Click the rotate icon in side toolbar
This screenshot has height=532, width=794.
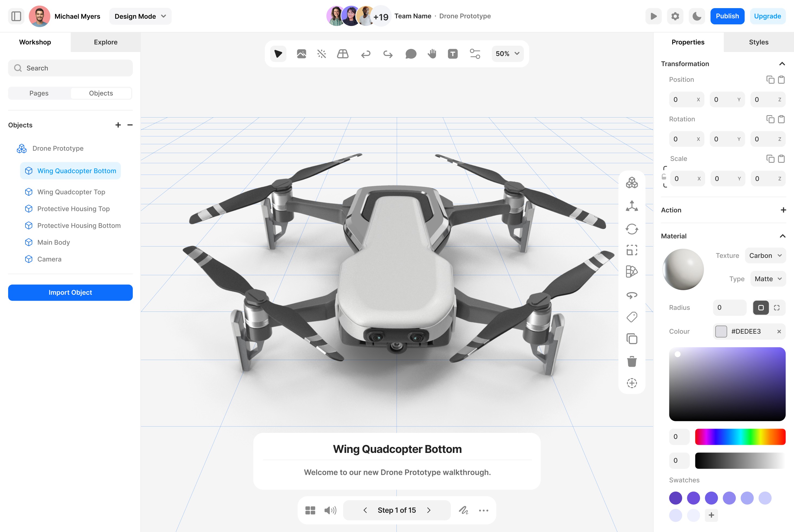(631, 229)
